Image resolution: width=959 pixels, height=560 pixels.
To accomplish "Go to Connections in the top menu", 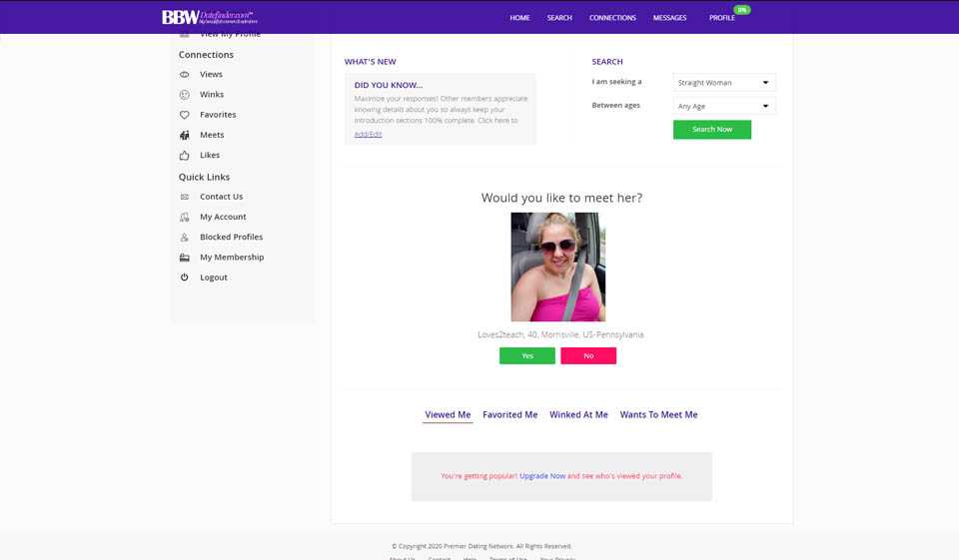I will click(612, 18).
